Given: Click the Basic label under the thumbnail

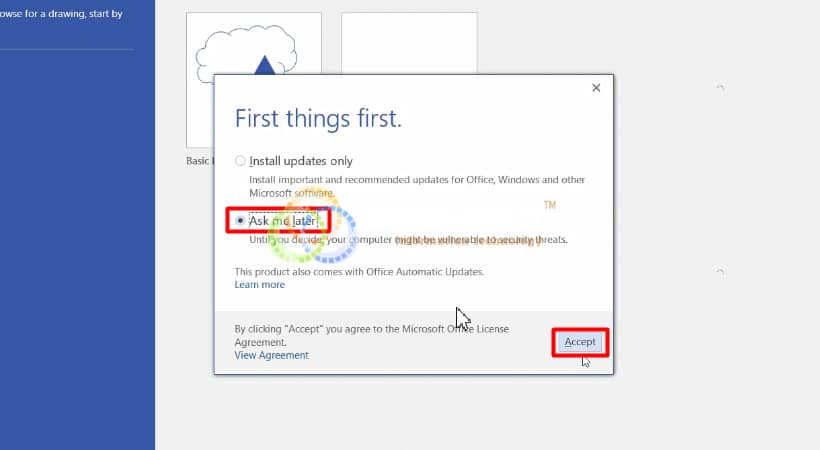Looking at the screenshot, I should tap(199, 161).
